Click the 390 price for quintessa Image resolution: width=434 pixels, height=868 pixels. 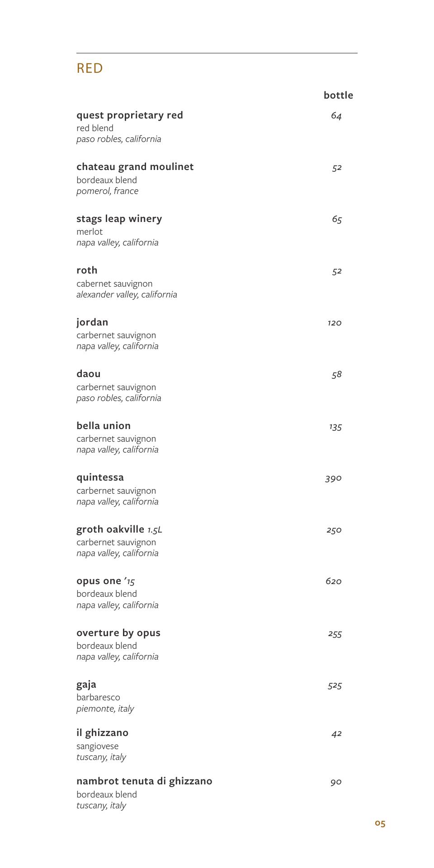click(x=334, y=478)
